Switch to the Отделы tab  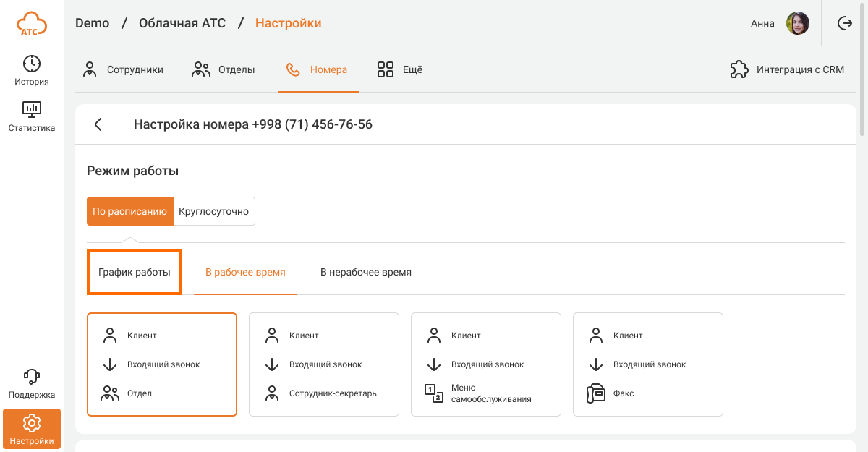[x=224, y=70]
